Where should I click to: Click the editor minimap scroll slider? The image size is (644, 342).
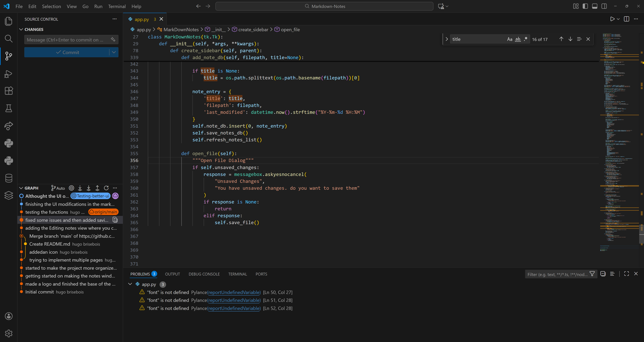coord(641,234)
